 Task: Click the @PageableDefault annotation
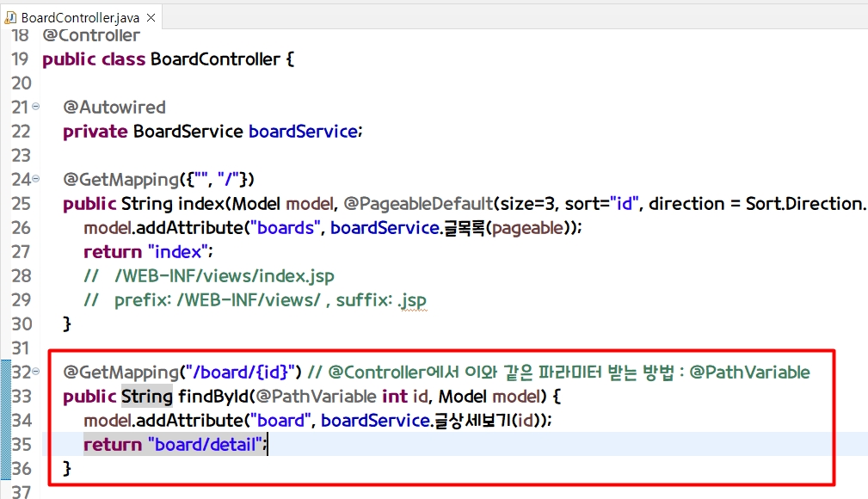(x=418, y=204)
